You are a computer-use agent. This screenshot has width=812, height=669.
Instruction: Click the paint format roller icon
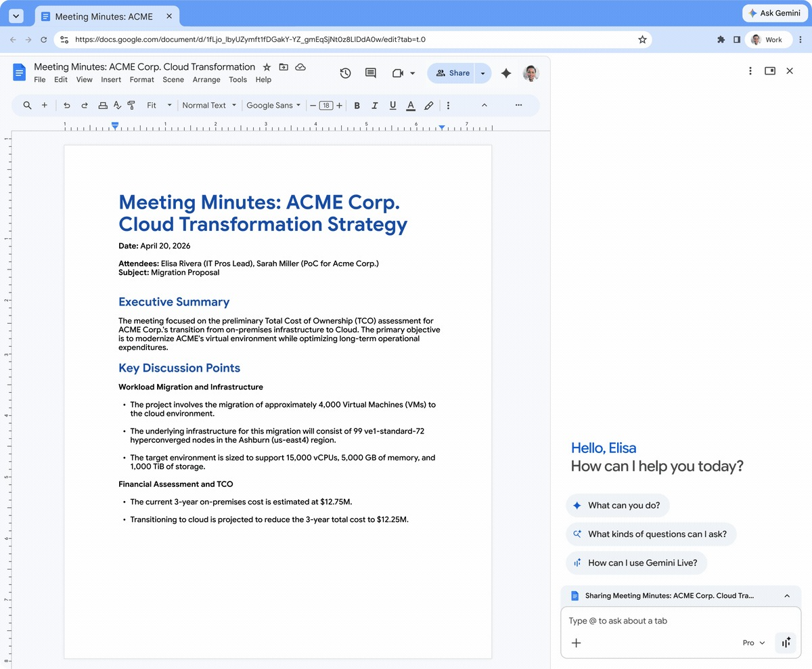[131, 106]
